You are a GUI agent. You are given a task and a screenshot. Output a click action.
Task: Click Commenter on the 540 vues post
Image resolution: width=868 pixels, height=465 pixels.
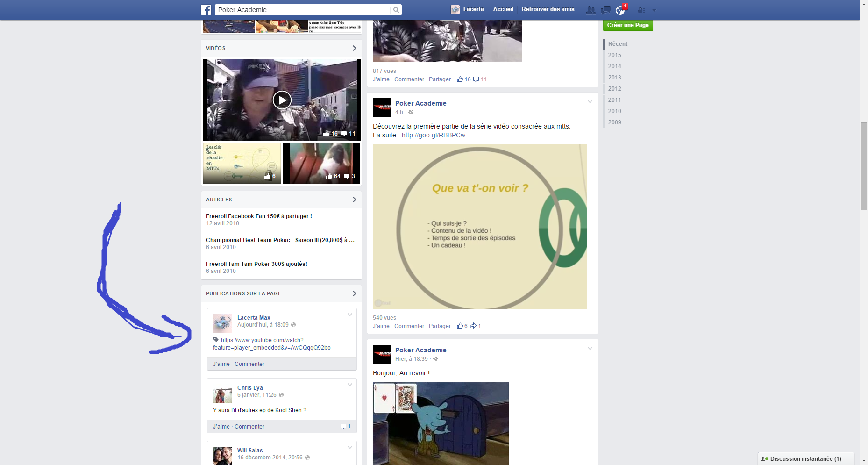click(x=409, y=326)
